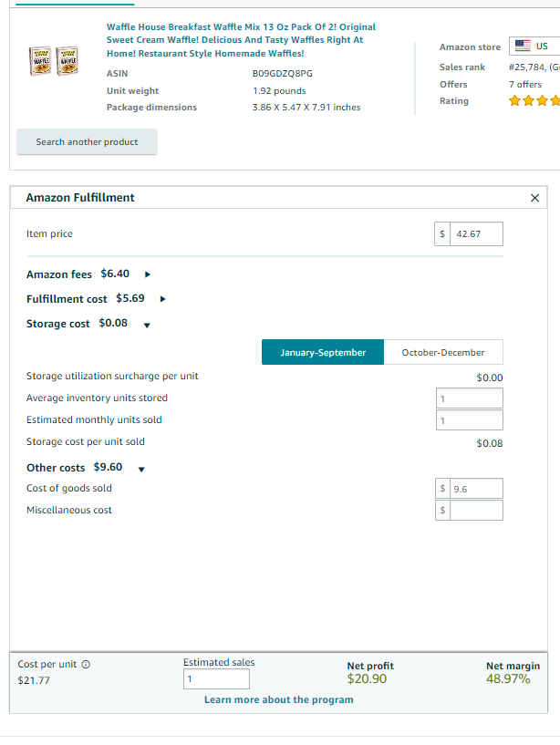Collapse Other costs section arrow
Screen dimensions: 560x745
[141, 470]
